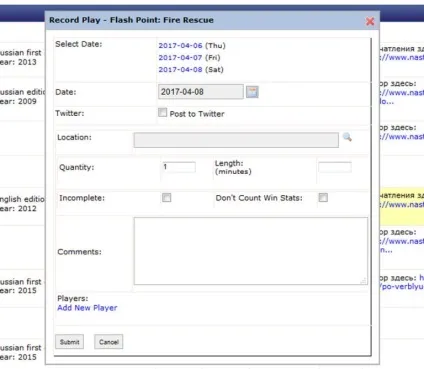Click into the Location field
This screenshot has width=424, height=369.
[x=236, y=140]
